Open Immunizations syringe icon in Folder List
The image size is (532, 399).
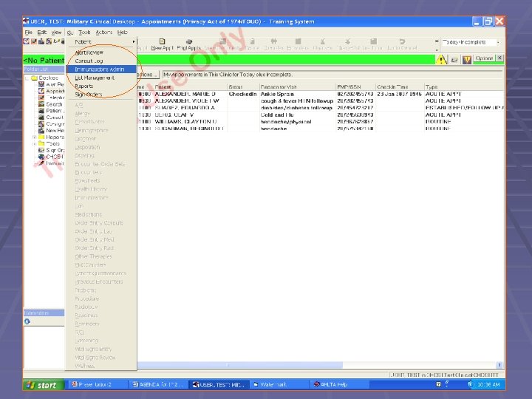point(41,163)
